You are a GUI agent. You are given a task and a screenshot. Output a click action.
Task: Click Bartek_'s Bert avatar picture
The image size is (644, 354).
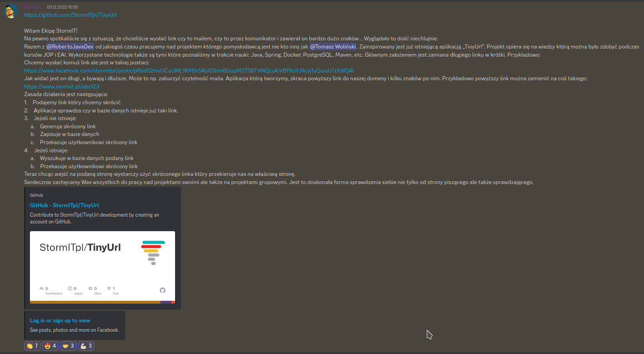click(11, 11)
